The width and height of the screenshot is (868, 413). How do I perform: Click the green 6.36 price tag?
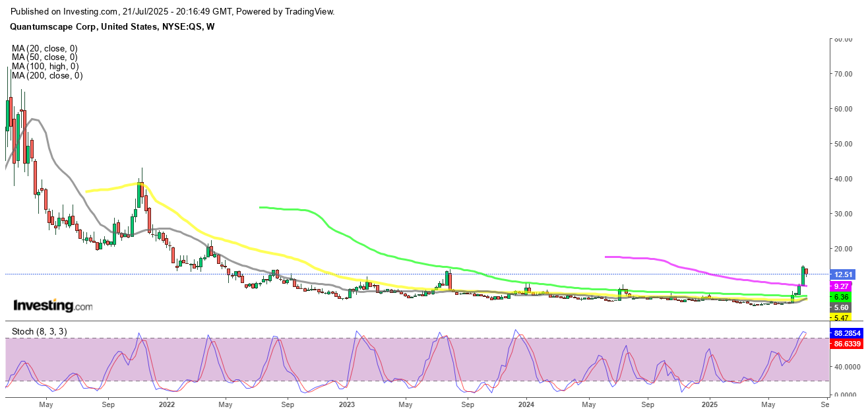point(842,297)
